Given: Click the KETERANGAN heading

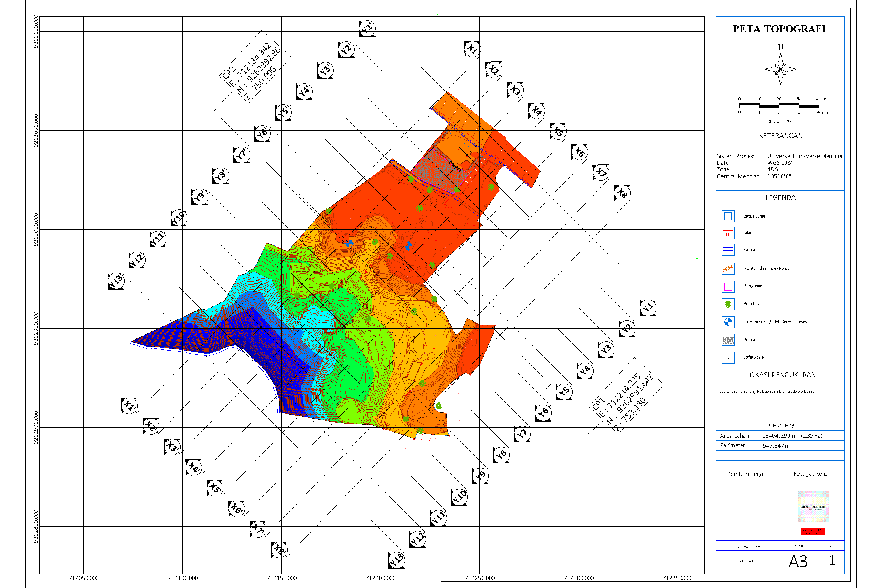Looking at the screenshot, I should point(781,136).
